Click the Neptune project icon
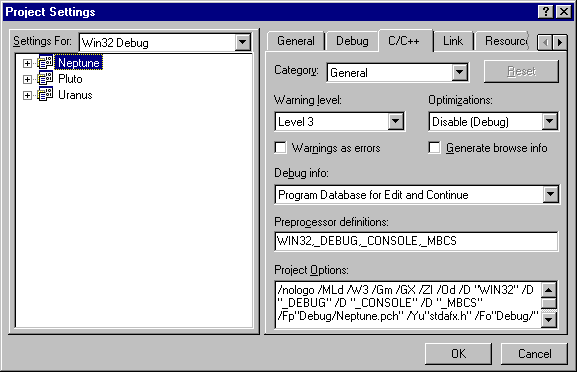Image resolution: width=577 pixels, height=372 pixels. coord(46,63)
